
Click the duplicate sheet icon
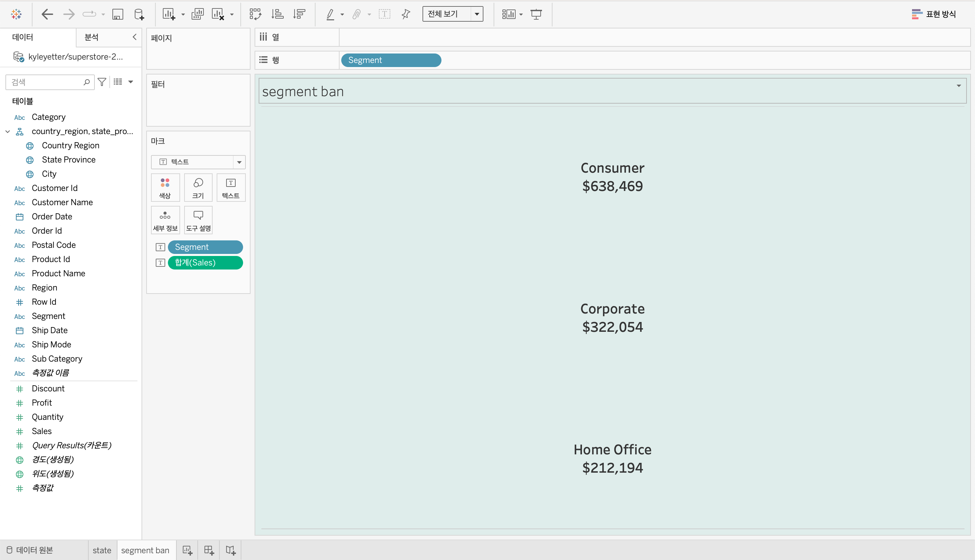pyautogui.click(x=197, y=14)
